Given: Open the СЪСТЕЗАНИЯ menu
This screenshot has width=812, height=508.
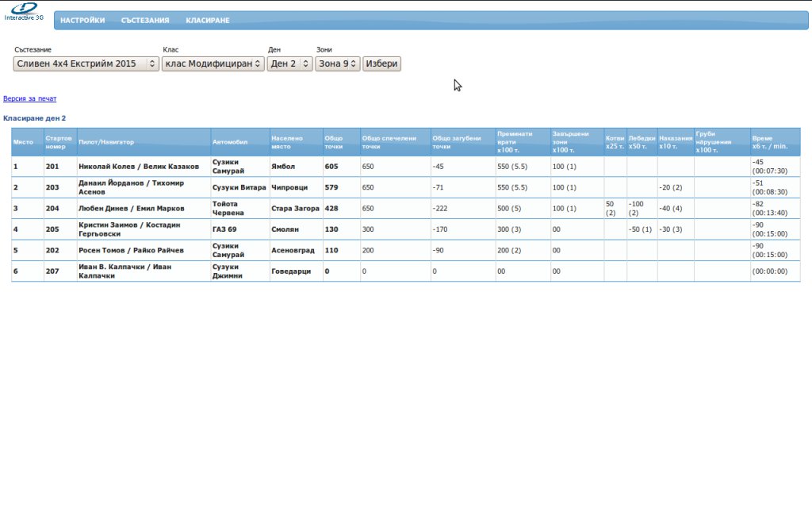Looking at the screenshot, I should (145, 21).
